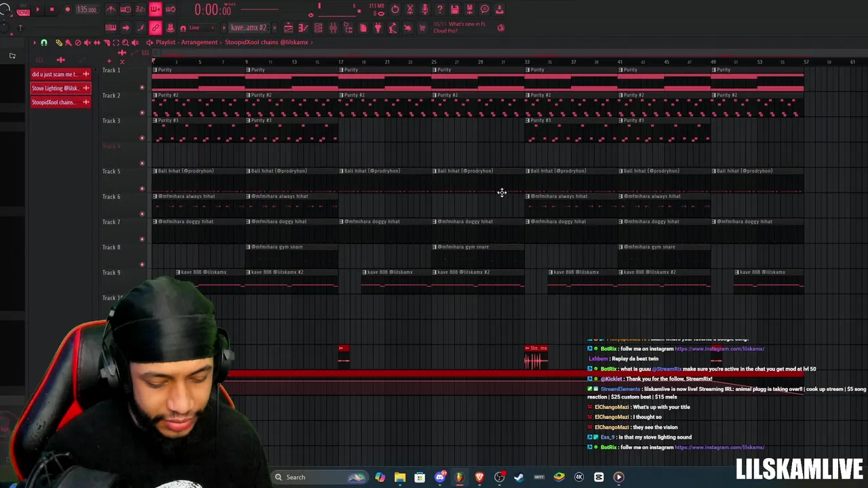Open menu of first Purity #2 clip
868x488 pixels.
coord(155,95)
